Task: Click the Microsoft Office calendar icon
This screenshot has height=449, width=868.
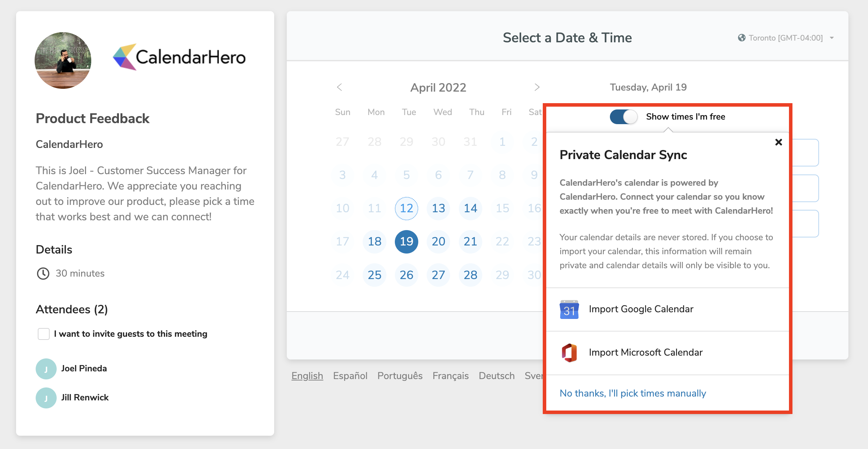Action: [569, 352]
